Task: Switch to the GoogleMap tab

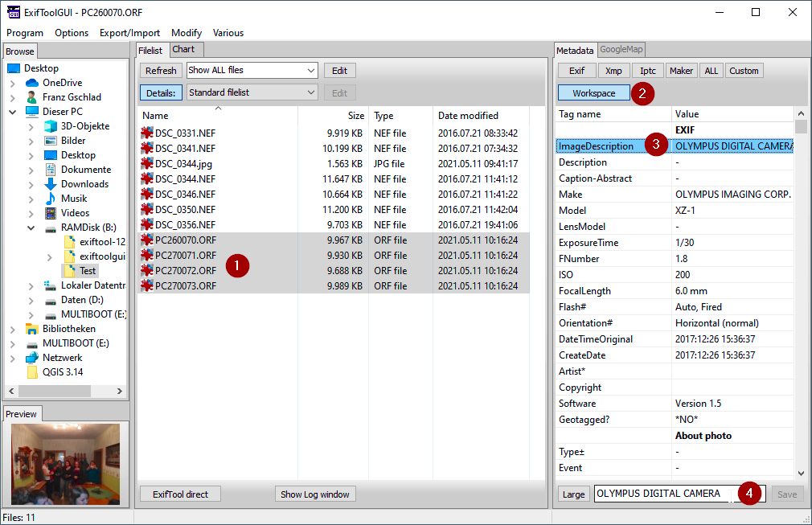Action: coord(621,50)
